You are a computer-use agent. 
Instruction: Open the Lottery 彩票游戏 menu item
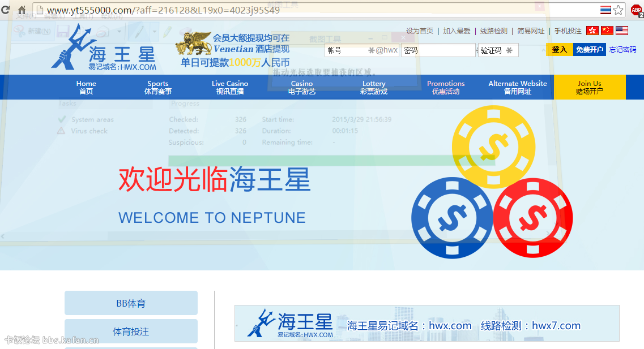pos(374,87)
